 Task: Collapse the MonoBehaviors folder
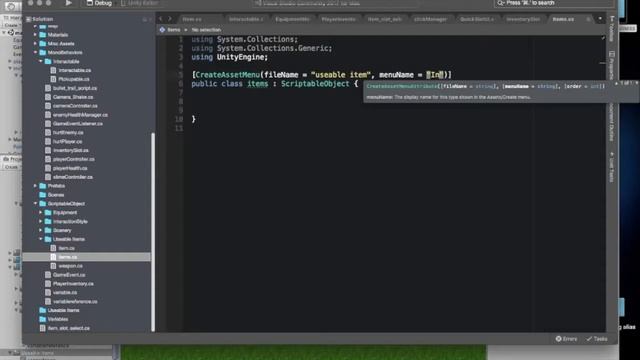pyautogui.click(x=36, y=52)
